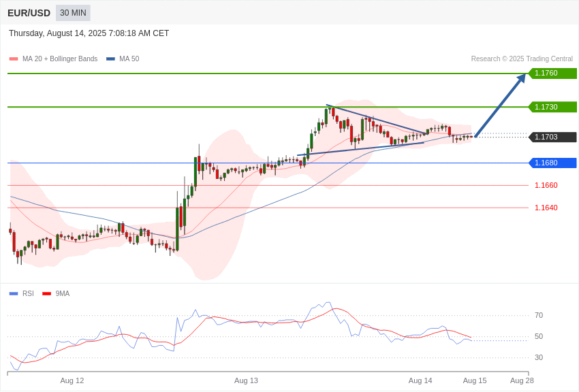Click the blue MA 50 legend swatch
The width and height of the screenshot is (579, 392).
[x=110, y=59]
